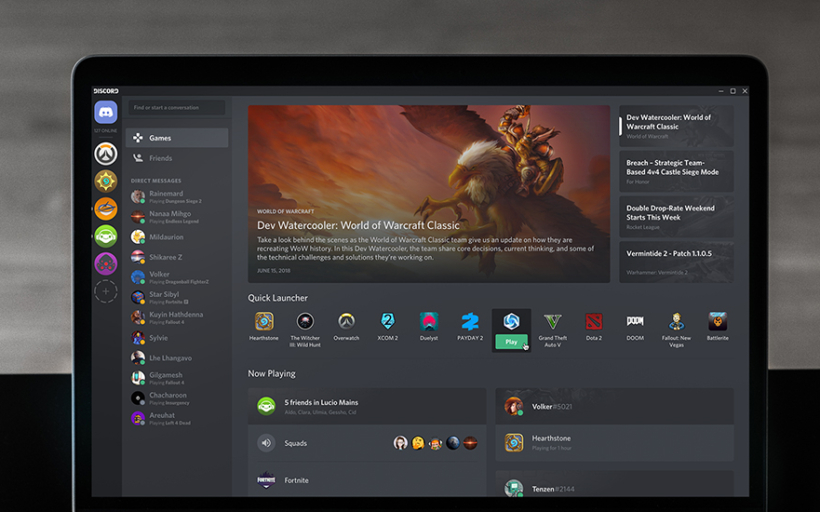820x512 pixels.
Task: Click the Discord home icon
Action: 106,112
